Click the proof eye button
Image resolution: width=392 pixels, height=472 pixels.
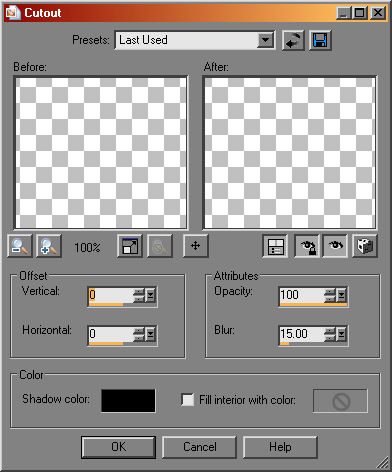click(x=335, y=246)
